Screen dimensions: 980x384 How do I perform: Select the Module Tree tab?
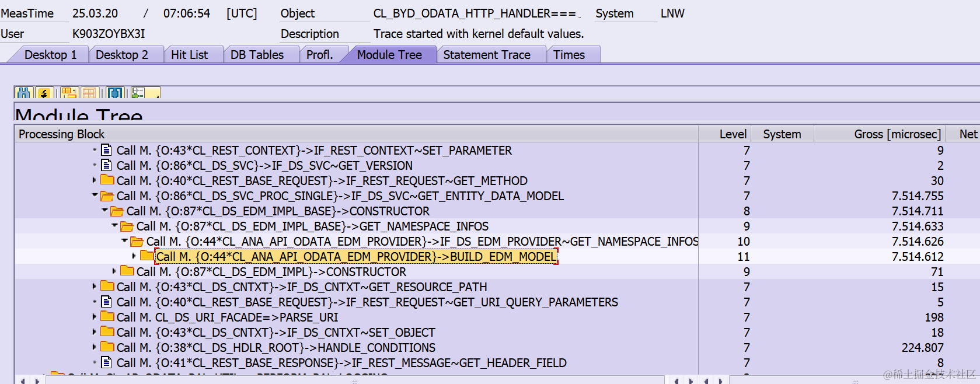click(x=389, y=55)
